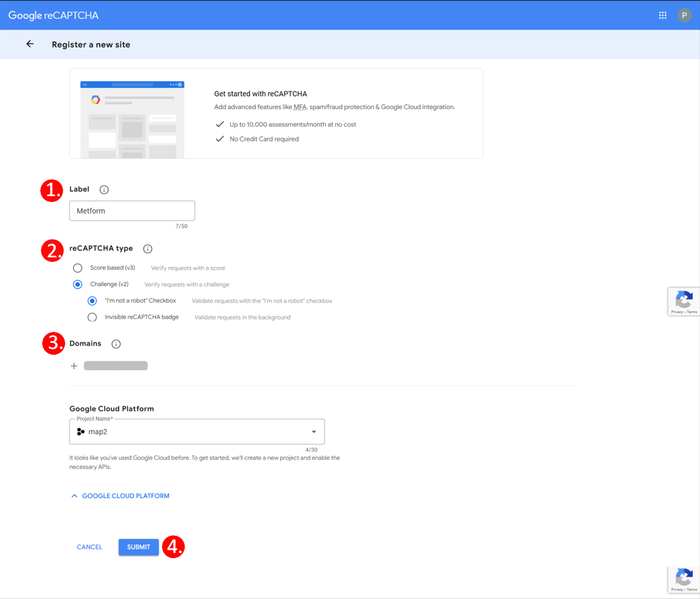Show info tooltip next to Label
Image resolution: width=700 pixels, height=599 pixels.
pyautogui.click(x=104, y=190)
